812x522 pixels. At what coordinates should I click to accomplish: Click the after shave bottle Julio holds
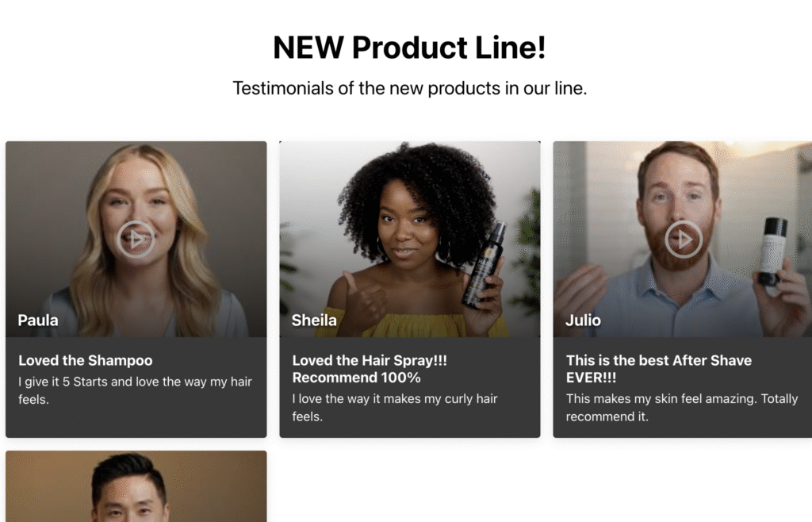pos(772,251)
